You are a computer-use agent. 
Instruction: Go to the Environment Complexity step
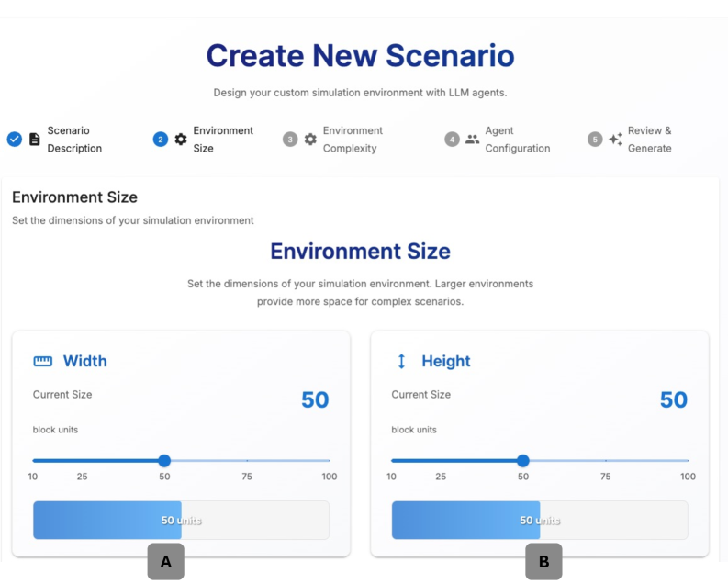point(353,140)
